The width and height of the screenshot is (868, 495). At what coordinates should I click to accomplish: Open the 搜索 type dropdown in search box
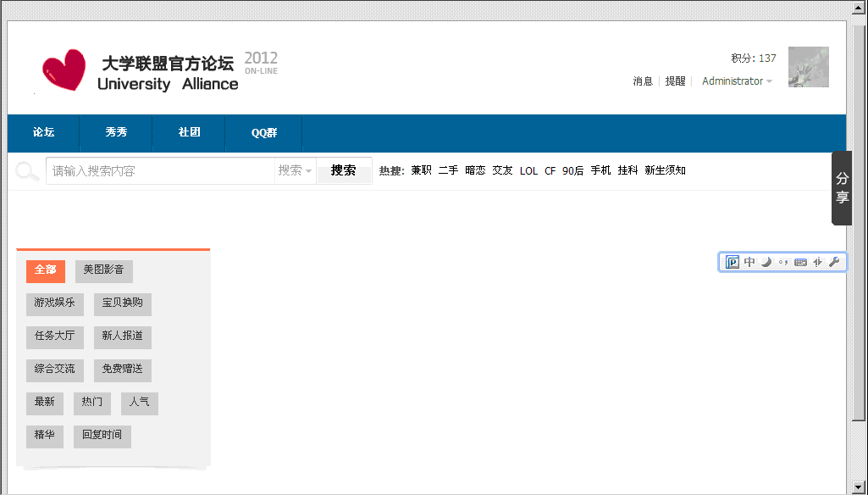click(x=295, y=170)
